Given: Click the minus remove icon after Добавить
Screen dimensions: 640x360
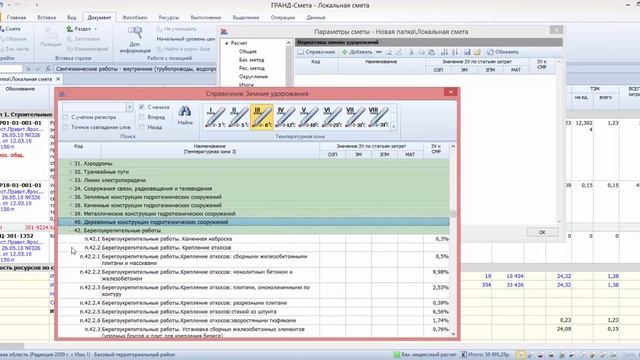Looking at the screenshot, I should coord(379,52).
